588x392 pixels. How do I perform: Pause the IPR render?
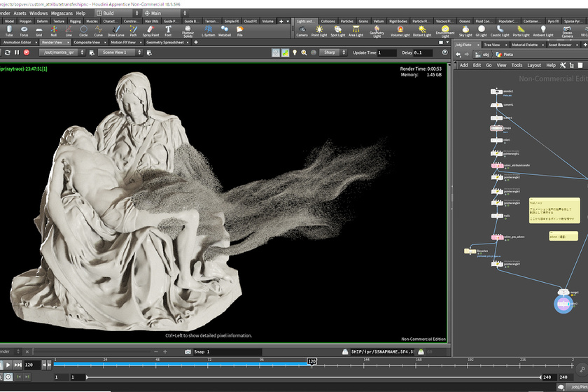(x=16, y=52)
